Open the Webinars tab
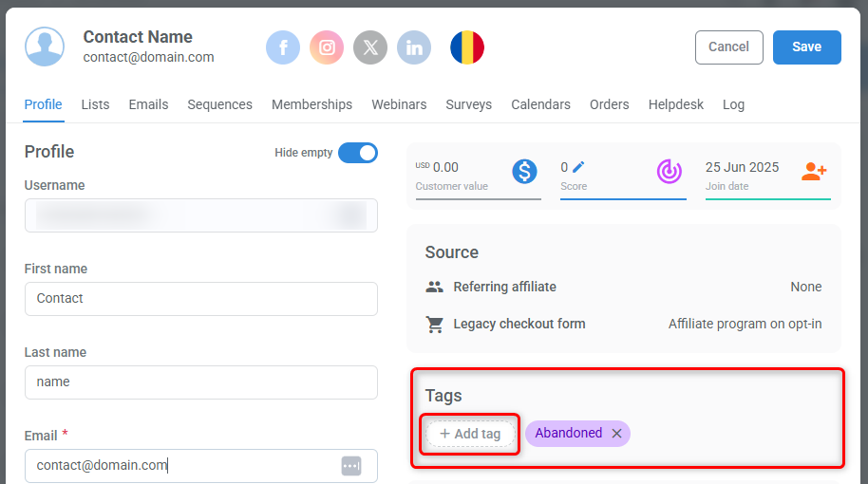The height and width of the screenshot is (484, 868). [x=399, y=104]
